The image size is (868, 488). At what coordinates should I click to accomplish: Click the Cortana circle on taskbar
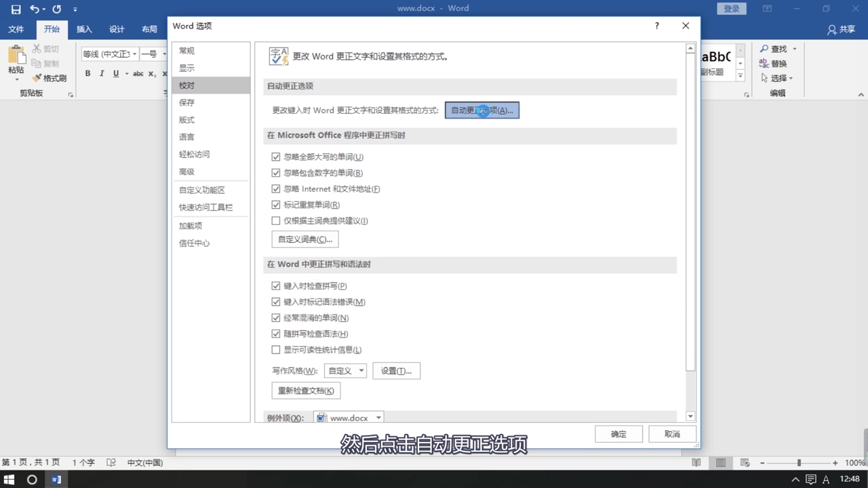point(32,479)
